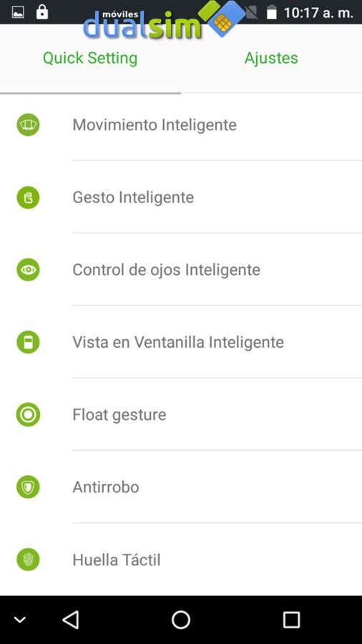Collapse navigation bar with down chevron
The image size is (362, 644).
(20, 620)
